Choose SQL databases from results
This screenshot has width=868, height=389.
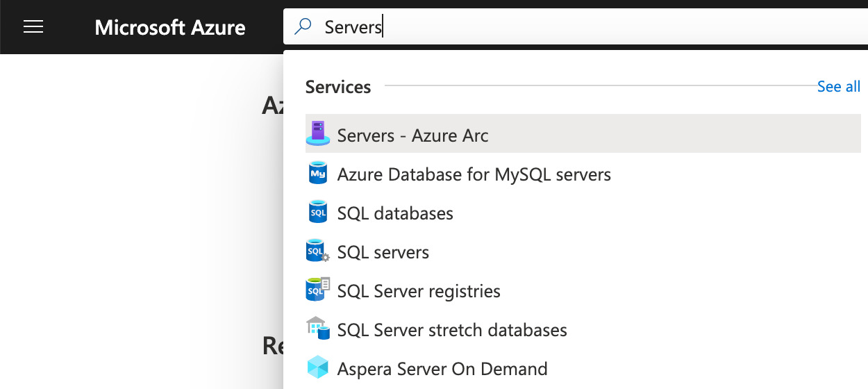pyautogui.click(x=583, y=213)
